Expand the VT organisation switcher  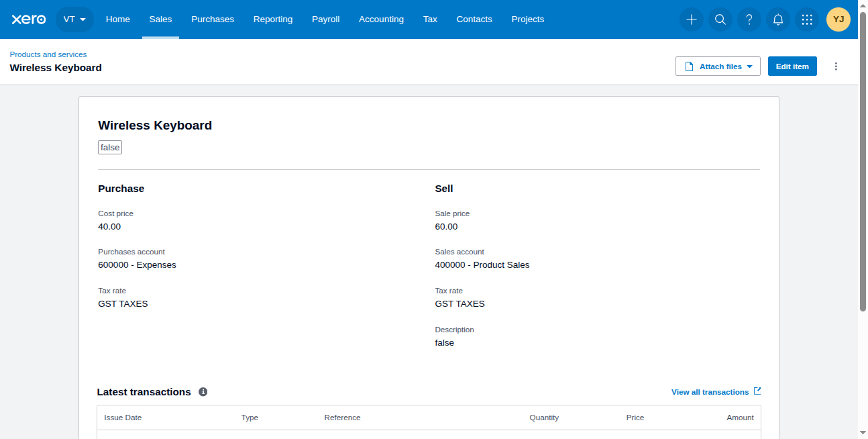coord(74,19)
